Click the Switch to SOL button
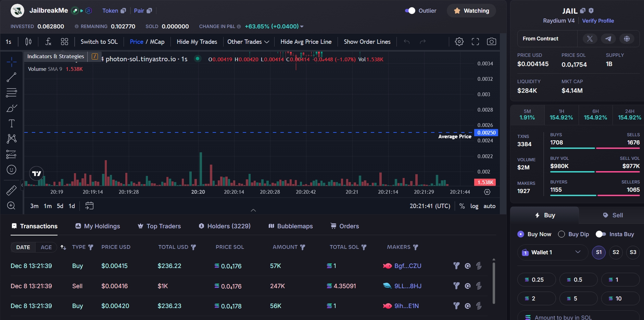Image resolution: width=644 pixels, height=320 pixels. pos(99,42)
